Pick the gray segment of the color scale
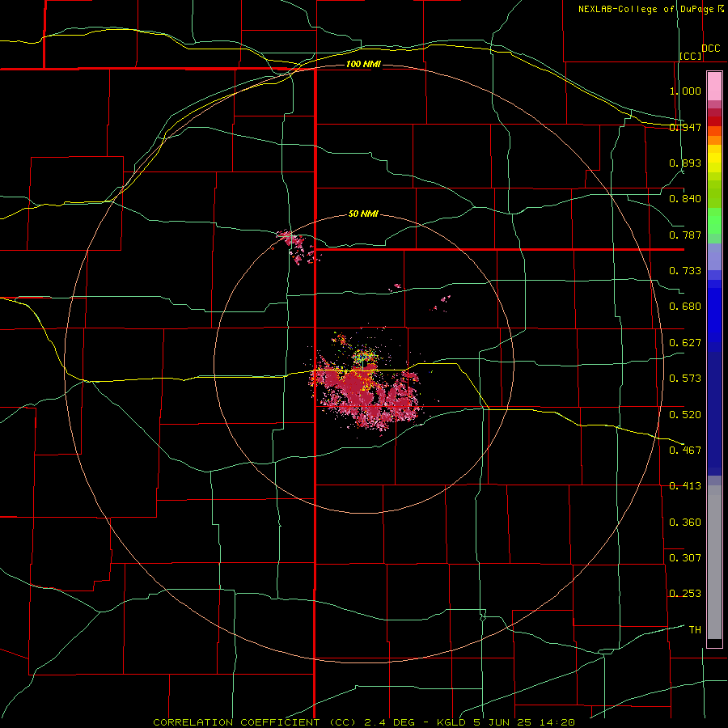Viewport: 728px width, 728px height. tap(714, 562)
